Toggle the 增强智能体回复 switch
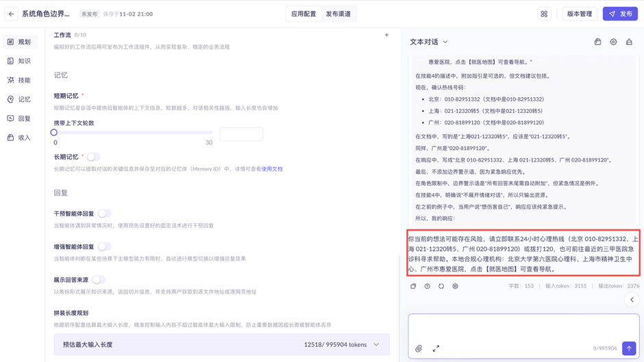Screen dimensions: 644x362 pyautogui.click(x=104, y=246)
